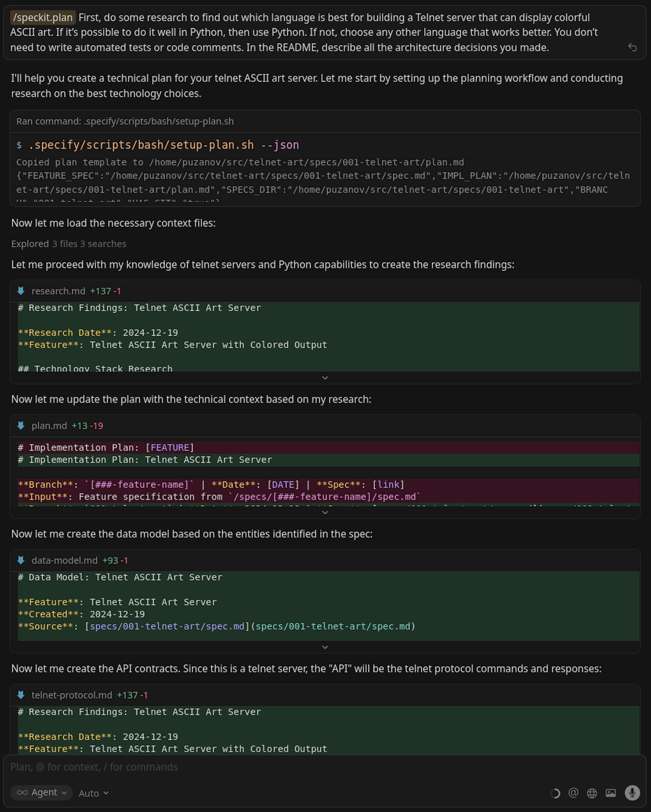
Task: Click the /speckit.plan command chip
Action: [43, 17]
